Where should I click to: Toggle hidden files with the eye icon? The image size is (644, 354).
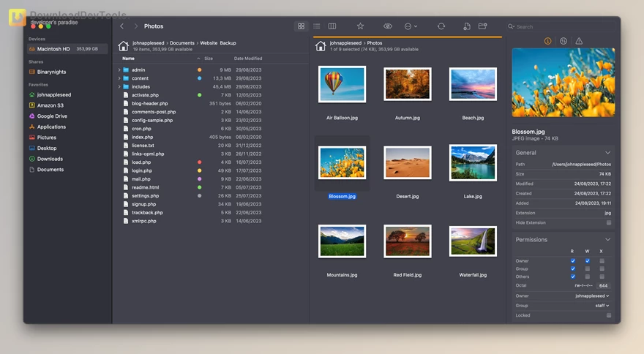click(x=388, y=26)
